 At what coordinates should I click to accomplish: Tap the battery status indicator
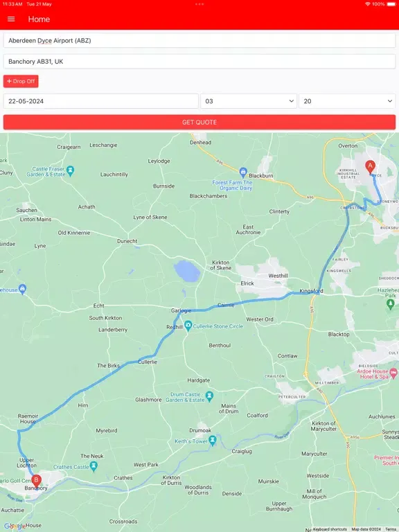(391, 4)
